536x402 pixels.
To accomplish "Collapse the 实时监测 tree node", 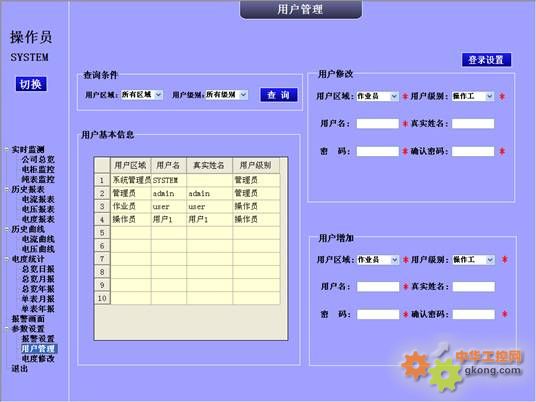I will (x=7, y=149).
